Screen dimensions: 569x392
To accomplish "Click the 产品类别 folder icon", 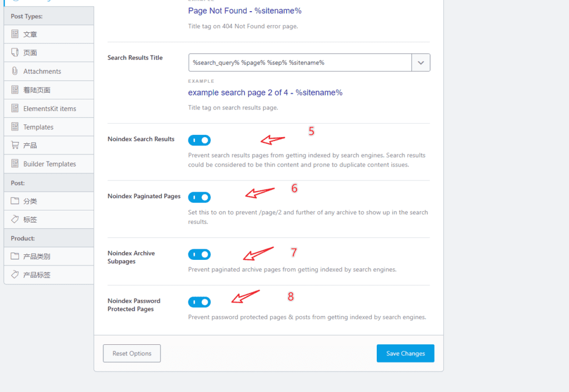I will (x=15, y=256).
